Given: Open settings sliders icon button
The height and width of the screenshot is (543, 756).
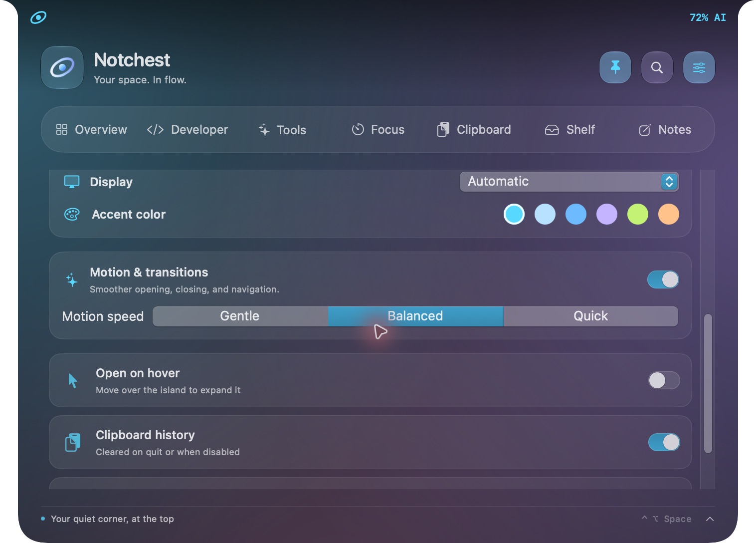Looking at the screenshot, I should 699,67.
